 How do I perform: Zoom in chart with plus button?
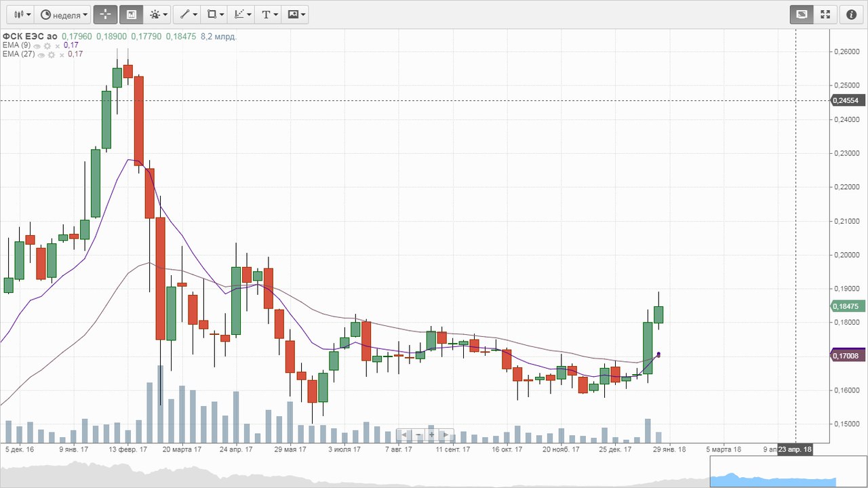tap(431, 434)
